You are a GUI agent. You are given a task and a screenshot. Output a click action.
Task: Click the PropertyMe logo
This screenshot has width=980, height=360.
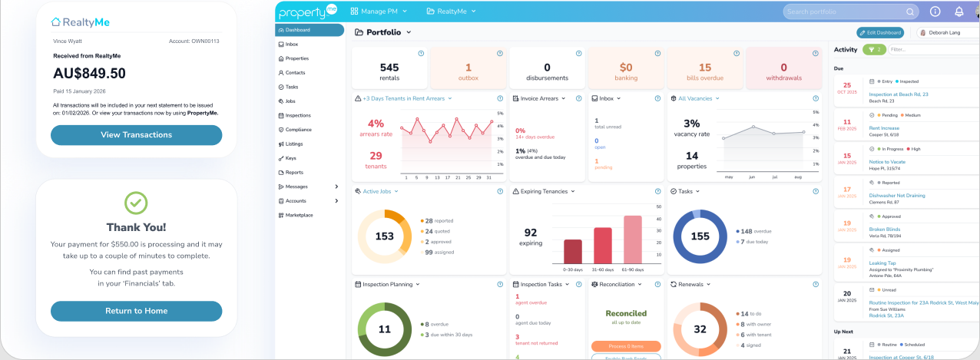pyautogui.click(x=307, y=12)
